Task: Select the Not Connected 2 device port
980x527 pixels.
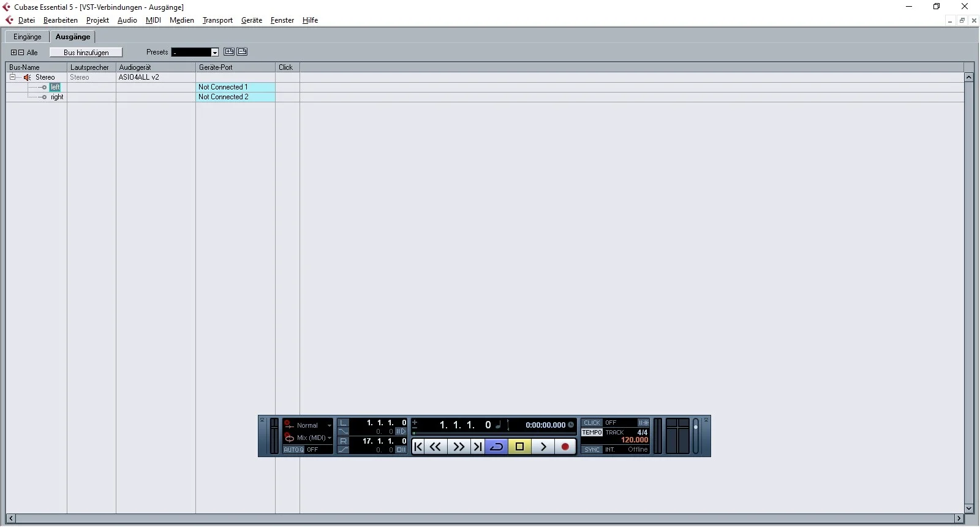Action: 236,97
